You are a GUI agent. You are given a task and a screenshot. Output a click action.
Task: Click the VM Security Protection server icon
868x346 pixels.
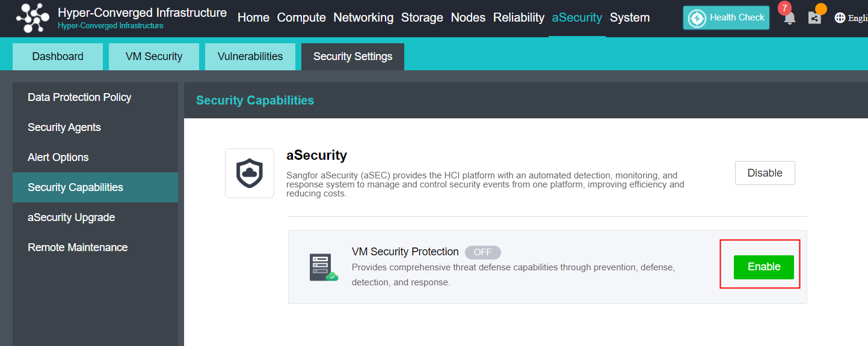point(323,267)
